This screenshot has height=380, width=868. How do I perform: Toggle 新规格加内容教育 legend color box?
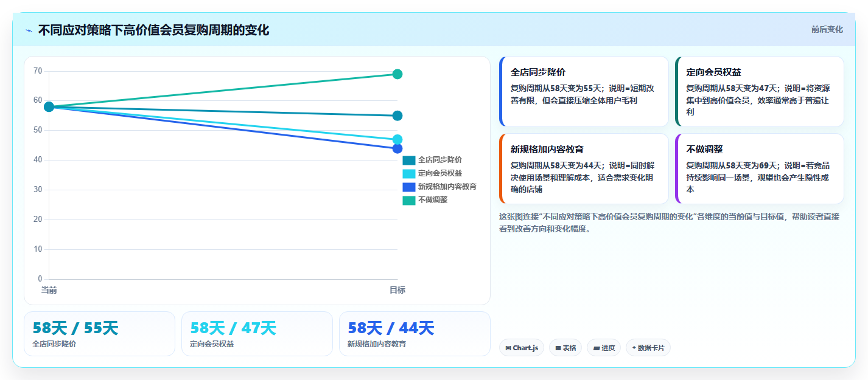[409, 187]
